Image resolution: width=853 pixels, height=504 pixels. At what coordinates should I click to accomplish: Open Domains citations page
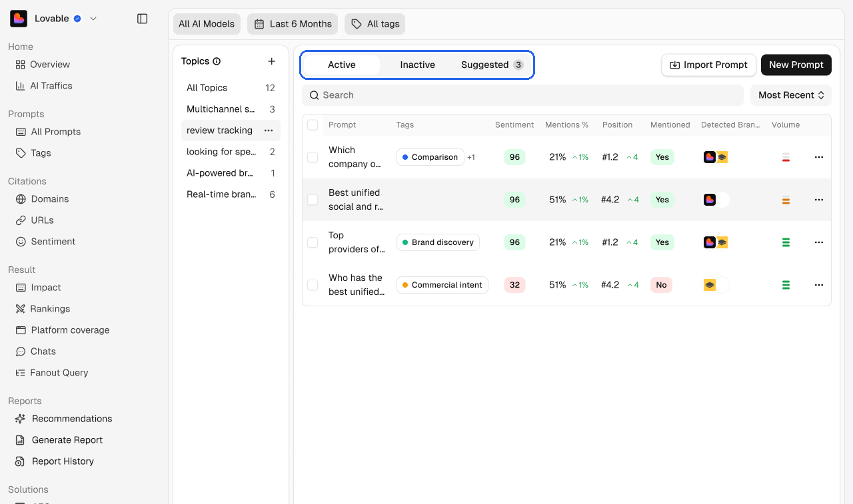(42, 199)
